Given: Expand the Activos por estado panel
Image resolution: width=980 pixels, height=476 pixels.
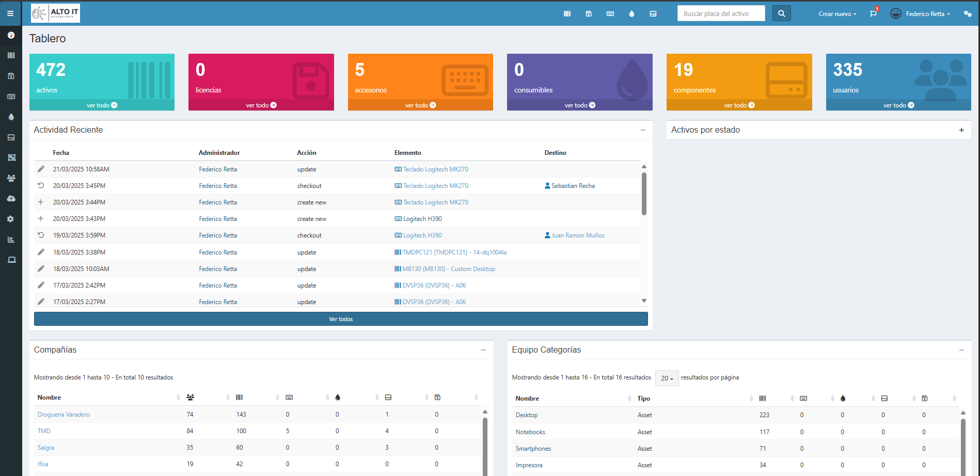Looking at the screenshot, I should pos(961,130).
